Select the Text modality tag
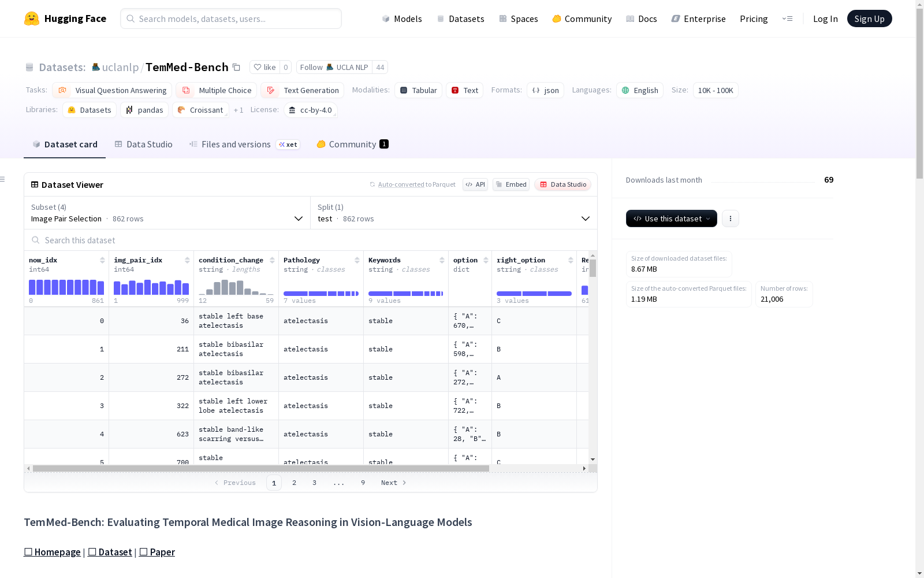Screen dimensions: 924x578 pyautogui.click(x=465, y=90)
